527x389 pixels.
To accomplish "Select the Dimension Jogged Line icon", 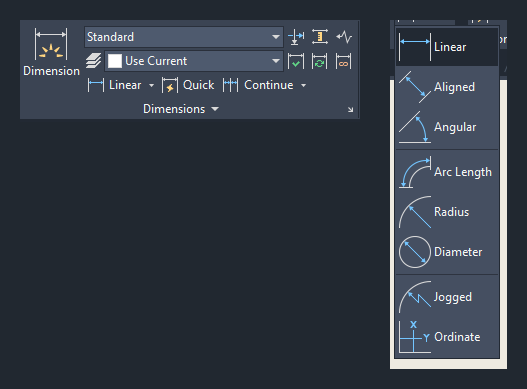I will coord(344,37).
